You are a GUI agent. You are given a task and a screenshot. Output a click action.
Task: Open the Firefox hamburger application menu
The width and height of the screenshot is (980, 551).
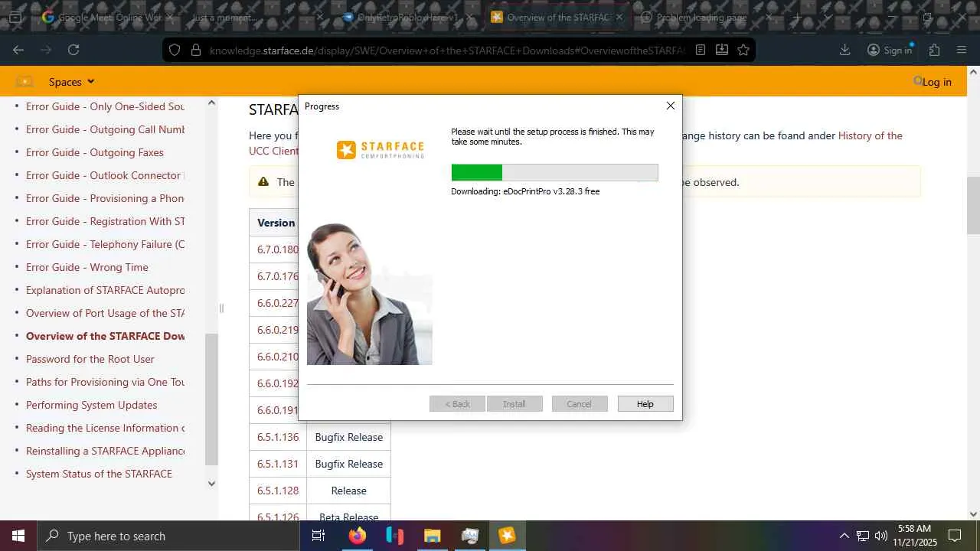point(962,50)
